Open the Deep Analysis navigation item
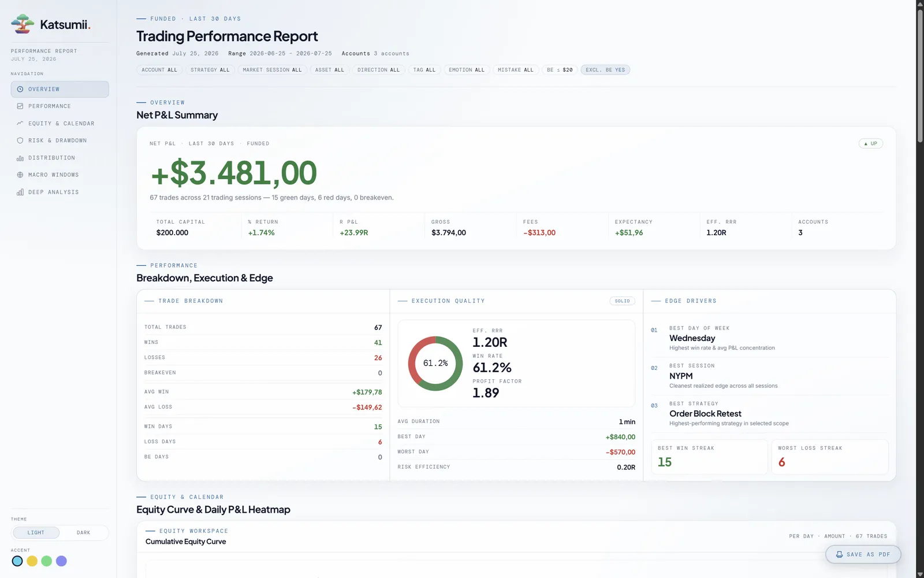Viewport: 924px width, 578px height. pyautogui.click(x=59, y=192)
